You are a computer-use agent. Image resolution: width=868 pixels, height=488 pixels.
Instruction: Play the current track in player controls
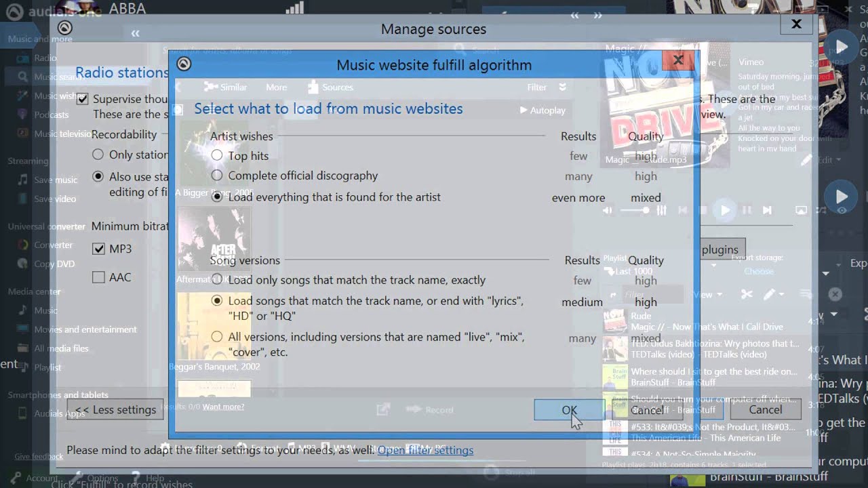(x=725, y=210)
